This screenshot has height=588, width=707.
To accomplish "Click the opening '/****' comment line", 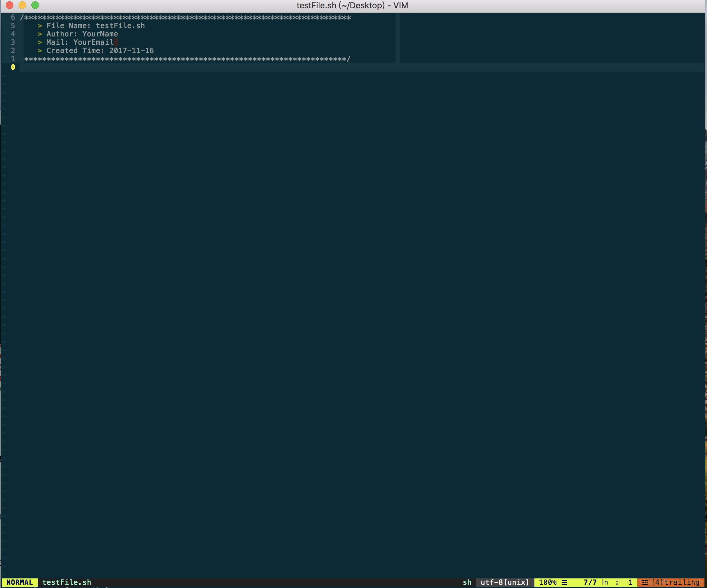I will pyautogui.click(x=185, y=18).
